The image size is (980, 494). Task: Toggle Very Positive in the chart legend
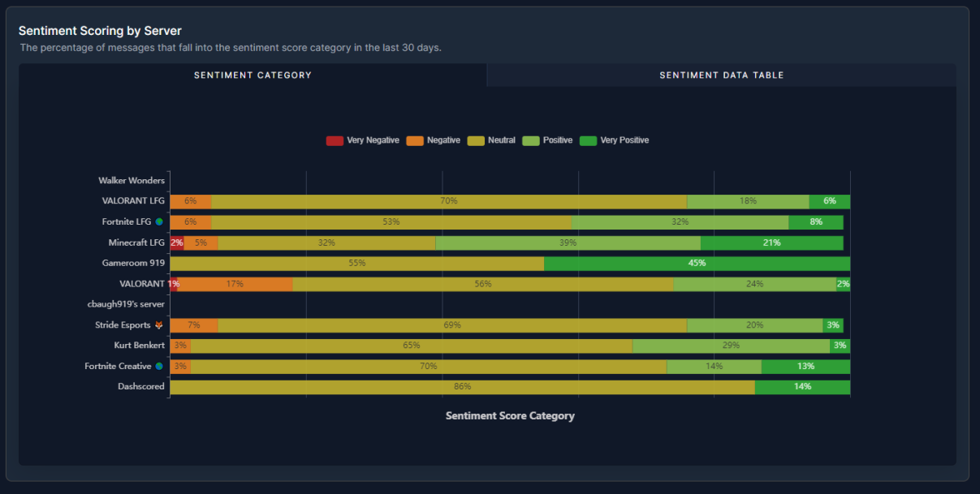click(x=589, y=140)
